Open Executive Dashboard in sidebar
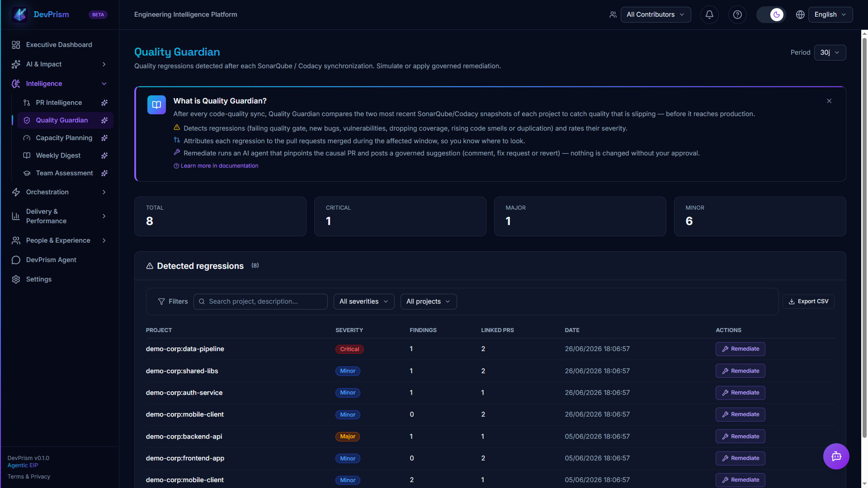Viewport: 868px width, 488px height. (x=60, y=45)
